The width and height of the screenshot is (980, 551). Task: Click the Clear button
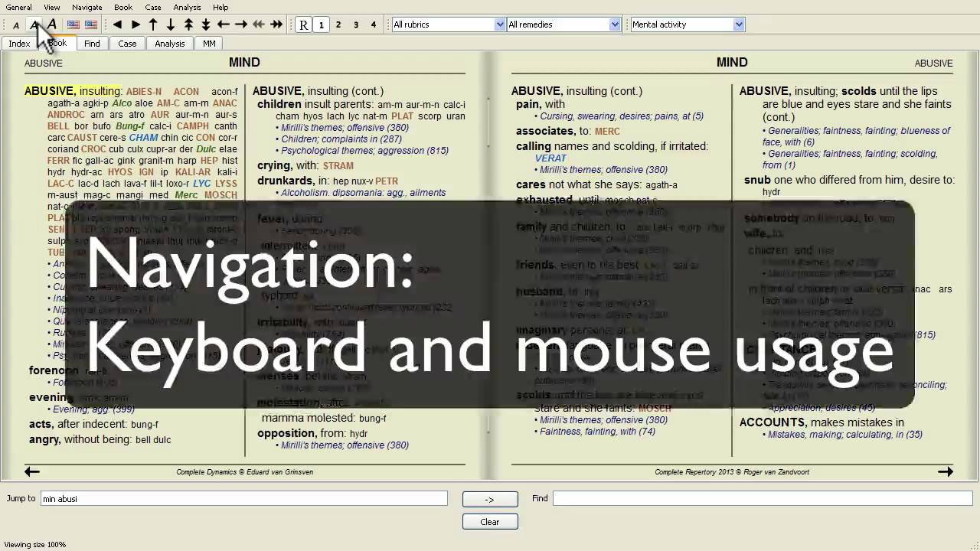coord(490,522)
